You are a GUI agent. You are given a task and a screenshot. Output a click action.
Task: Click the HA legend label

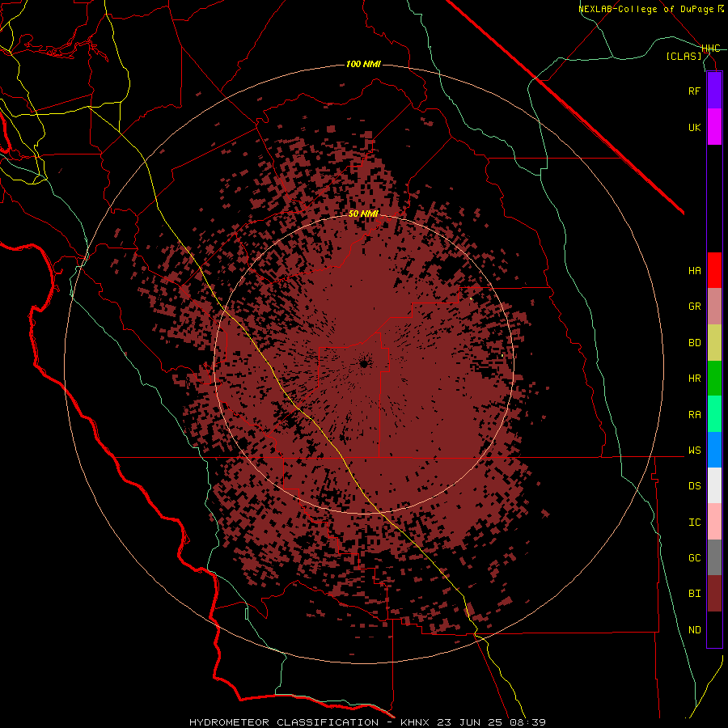[694, 271]
